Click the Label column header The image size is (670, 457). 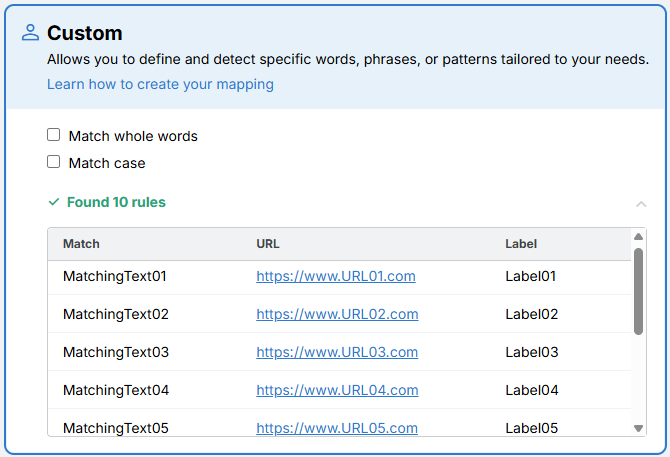(x=521, y=244)
